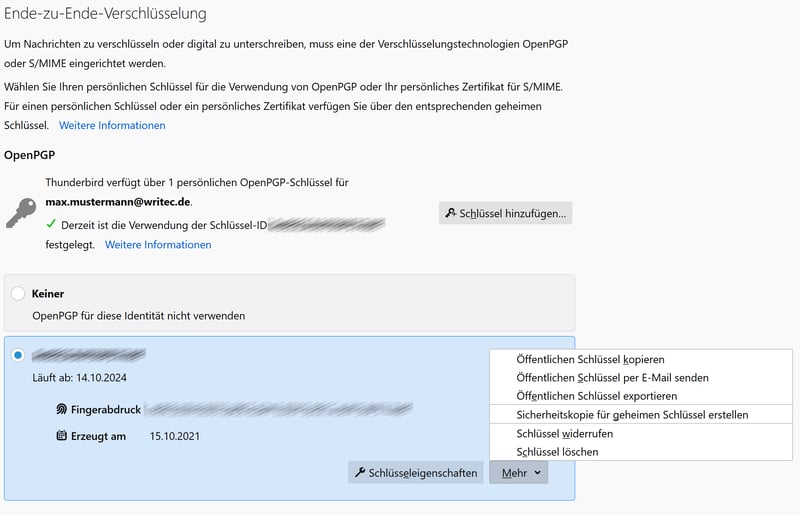
Task: Click the key icon on Schlüssel hinzufügen
Action: point(451,213)
